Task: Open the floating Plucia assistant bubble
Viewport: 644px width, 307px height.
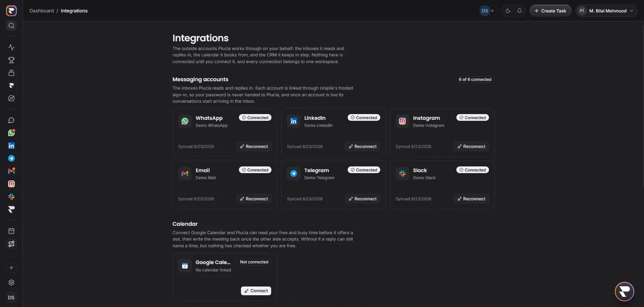Action: [x=624, y=291]
